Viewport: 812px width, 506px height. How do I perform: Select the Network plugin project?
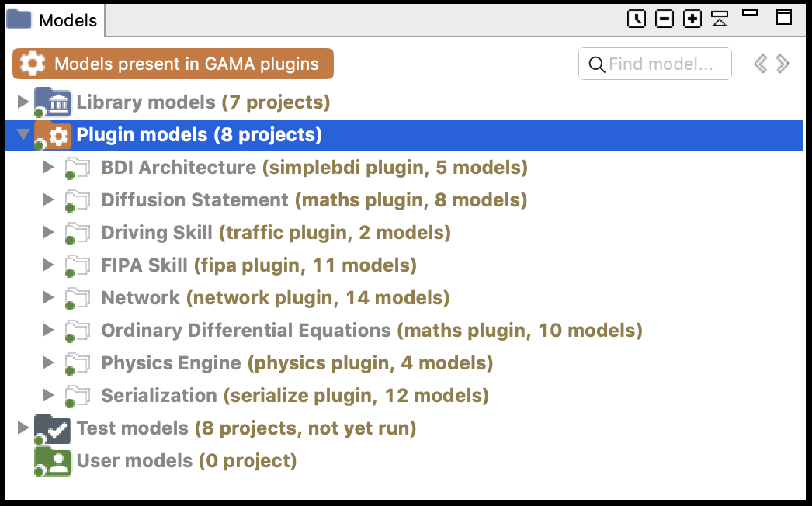pyautogui.click(x=233, y=297)
